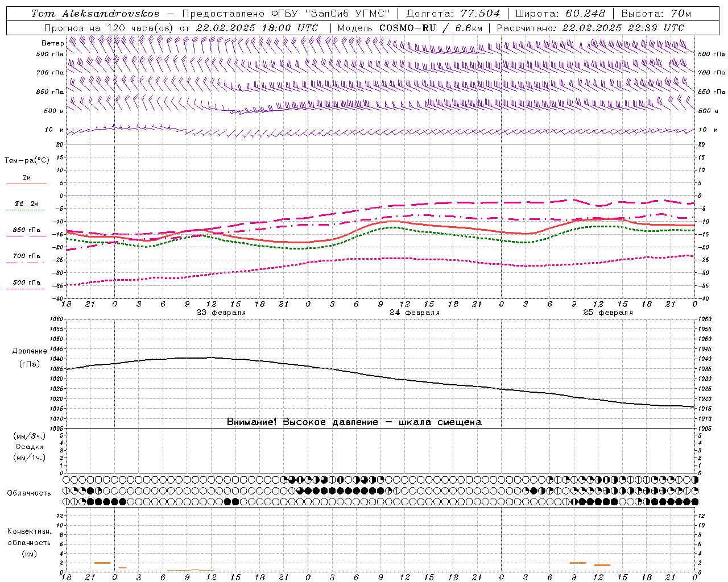Click the Облачность cloud cover label
Image resolution: width=728 pixels, height=582 pixels.
click(29, 493)
